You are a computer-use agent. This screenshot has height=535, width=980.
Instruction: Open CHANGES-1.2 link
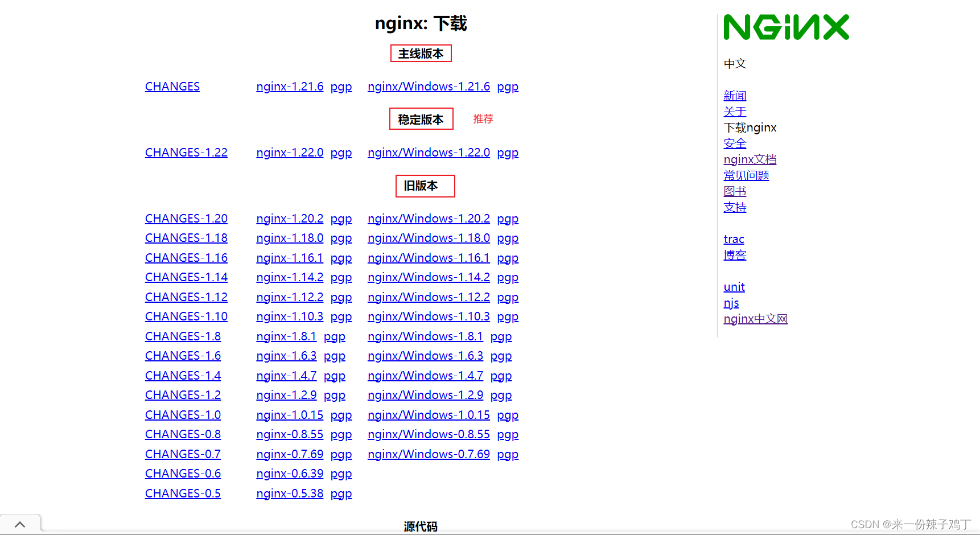[x=183, y=395]
